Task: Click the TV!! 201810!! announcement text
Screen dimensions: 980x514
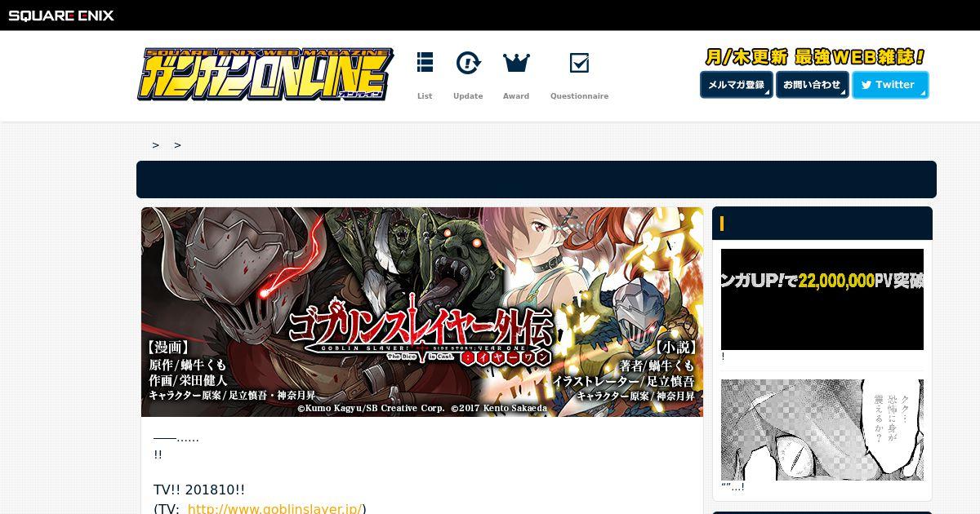Action: pos(199,490)
